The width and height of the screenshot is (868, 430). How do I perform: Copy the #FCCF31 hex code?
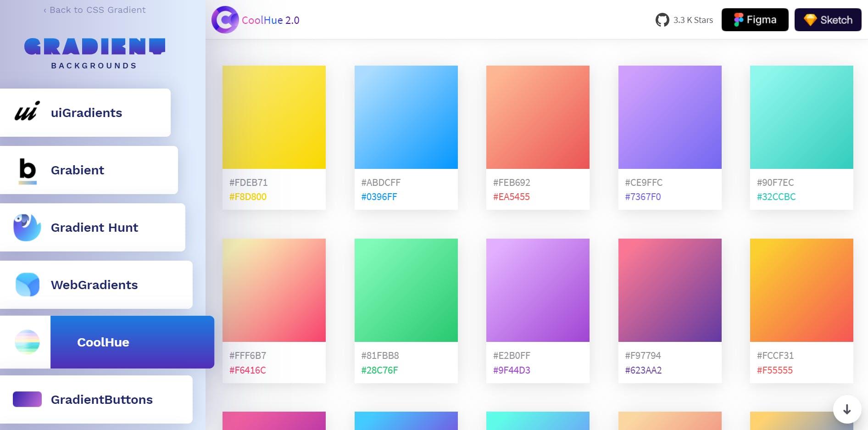(775, 356)
